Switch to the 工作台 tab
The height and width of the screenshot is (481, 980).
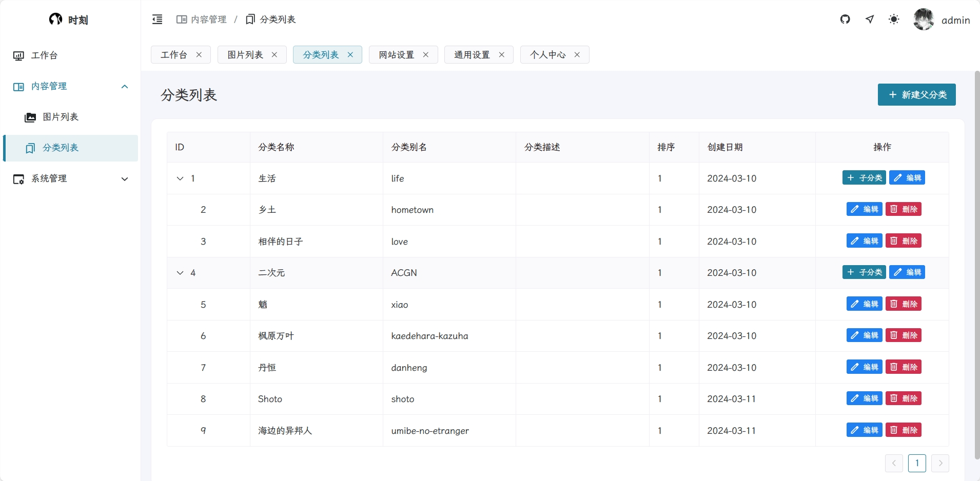point(181,55)
